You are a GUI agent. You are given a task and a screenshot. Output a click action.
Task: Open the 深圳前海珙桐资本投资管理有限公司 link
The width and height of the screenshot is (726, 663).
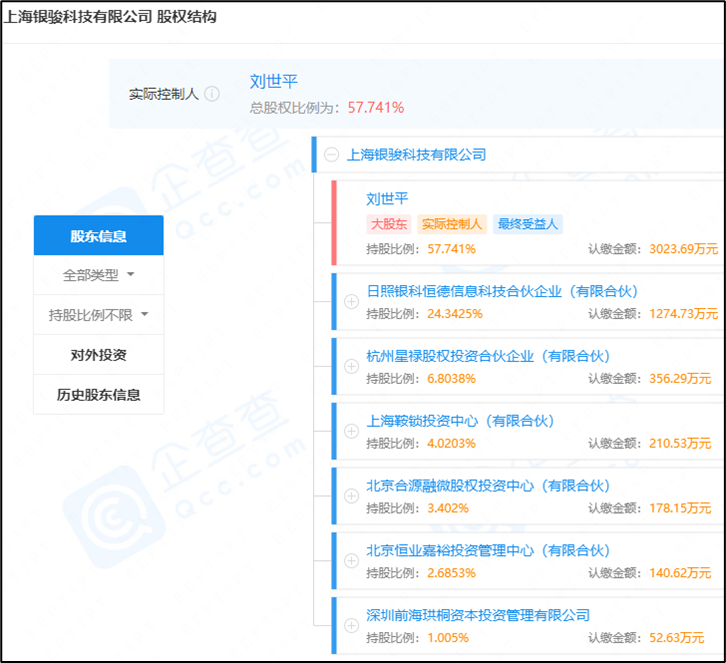tap(478, 615)
